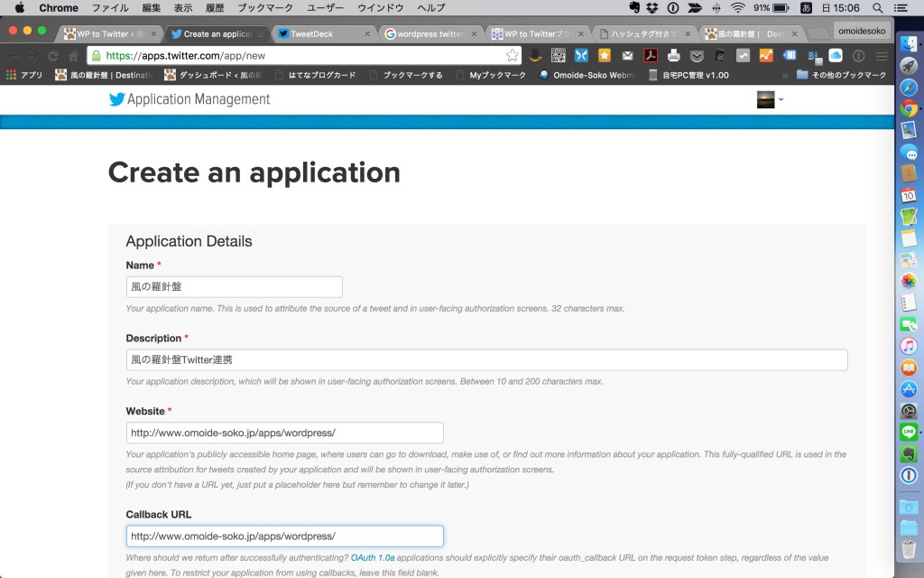The image size is (924, 578).
Task: Reload the current page
Action: (53, 55)
